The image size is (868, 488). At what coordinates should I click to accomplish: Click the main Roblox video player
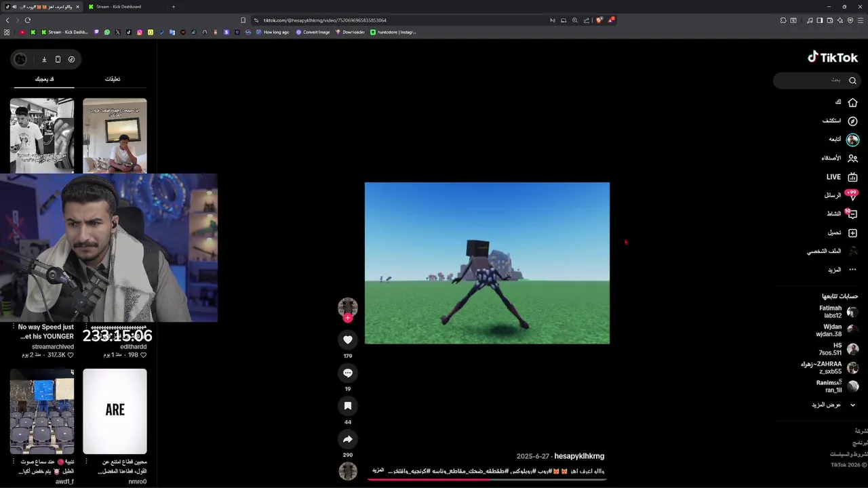487,263
